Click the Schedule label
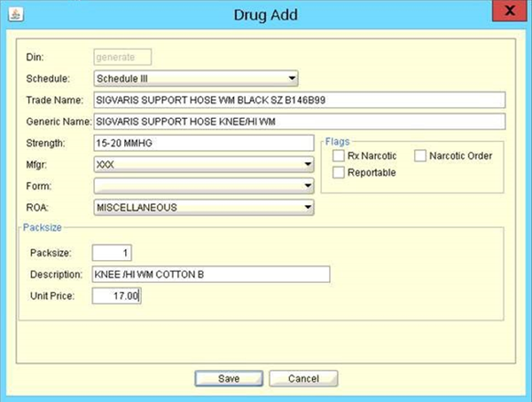532x402 pixels. (48, 79)
